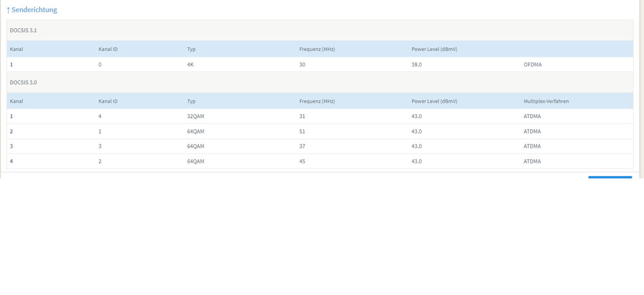Image resolution: width=644 pixels, height=295 pixels.
Task: Click Power Level header in DOCSIS 3.1 table
Action: pos(434,49)
